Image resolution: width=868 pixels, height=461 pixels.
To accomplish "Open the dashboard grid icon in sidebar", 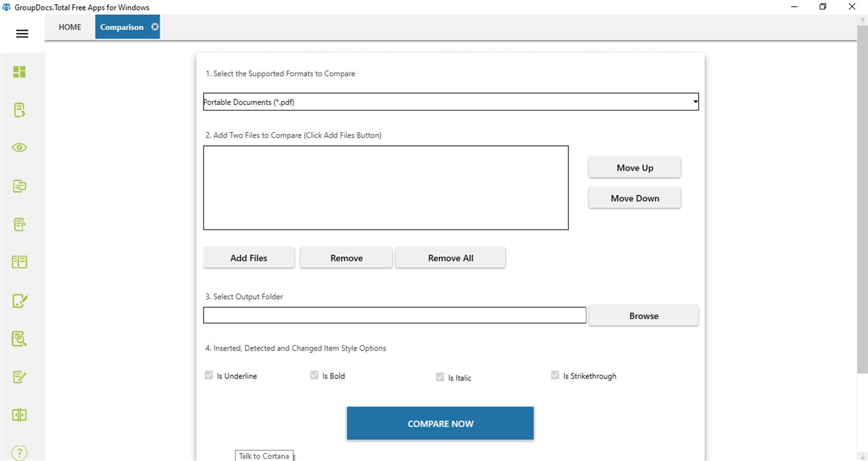I will (x=20, y=72).
